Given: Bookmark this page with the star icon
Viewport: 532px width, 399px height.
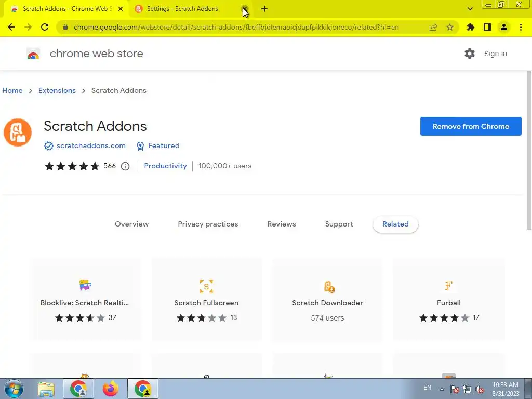Looking at the screenshot, I should click(450, 27).
